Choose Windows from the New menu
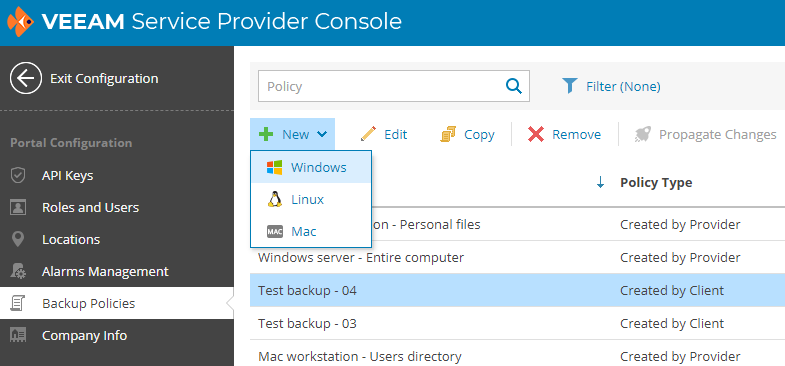Viewport: 785px width, 366px height. point(311,167)
